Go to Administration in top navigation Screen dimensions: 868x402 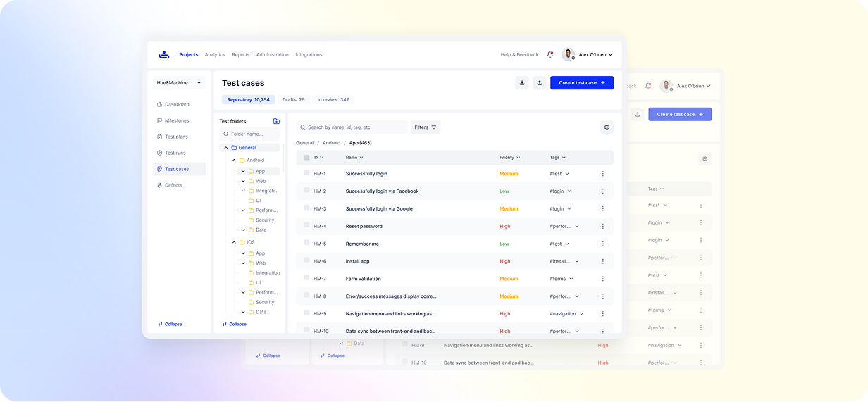[x=273, y=54]
